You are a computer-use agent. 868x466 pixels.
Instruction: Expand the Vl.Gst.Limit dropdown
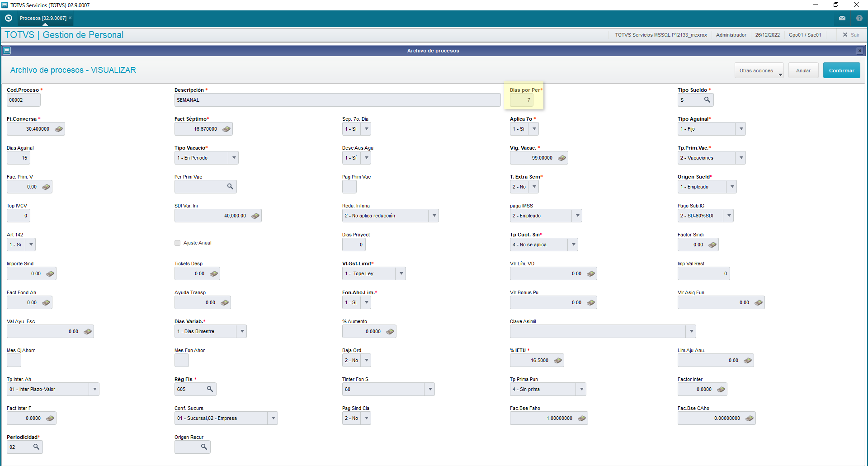401,274
